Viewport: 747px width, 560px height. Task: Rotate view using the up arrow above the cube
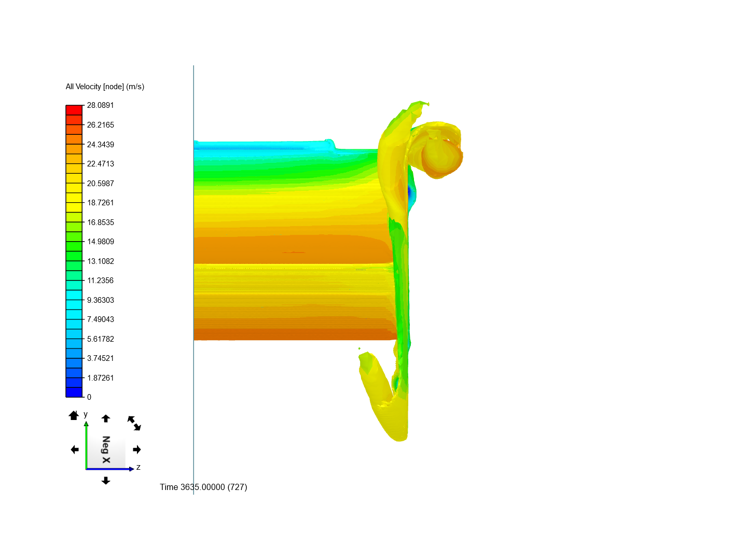(106, 418)
